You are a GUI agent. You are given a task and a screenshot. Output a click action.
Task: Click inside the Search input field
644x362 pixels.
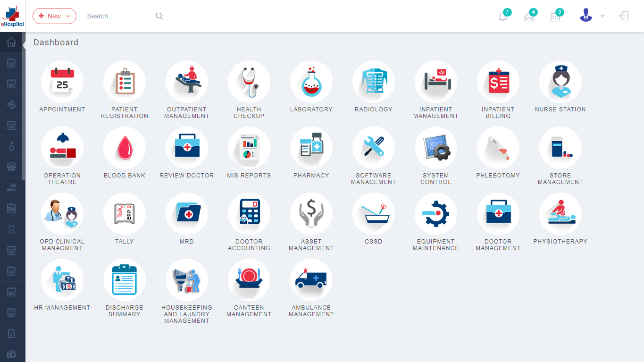(x=118, y=16)
